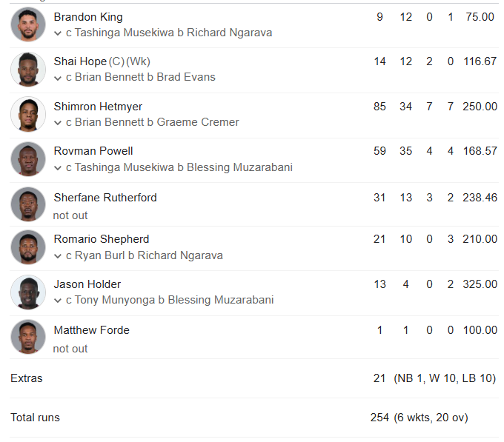Click the Total runs value 254

coord(379,418)
